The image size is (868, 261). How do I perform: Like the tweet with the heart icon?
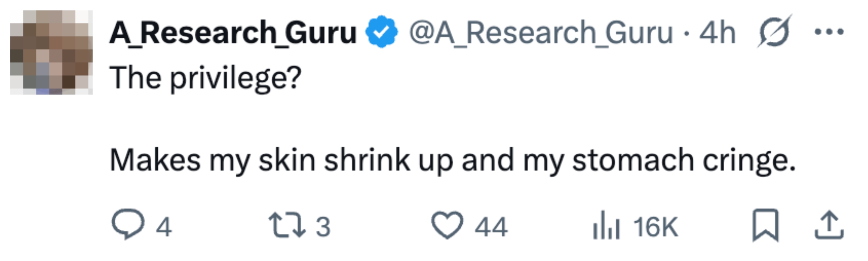point(447,225)
